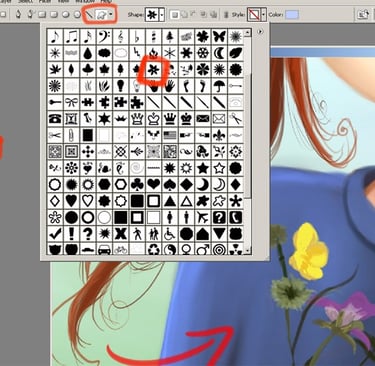Pick the lightning bolt shape

click(137, 53)
